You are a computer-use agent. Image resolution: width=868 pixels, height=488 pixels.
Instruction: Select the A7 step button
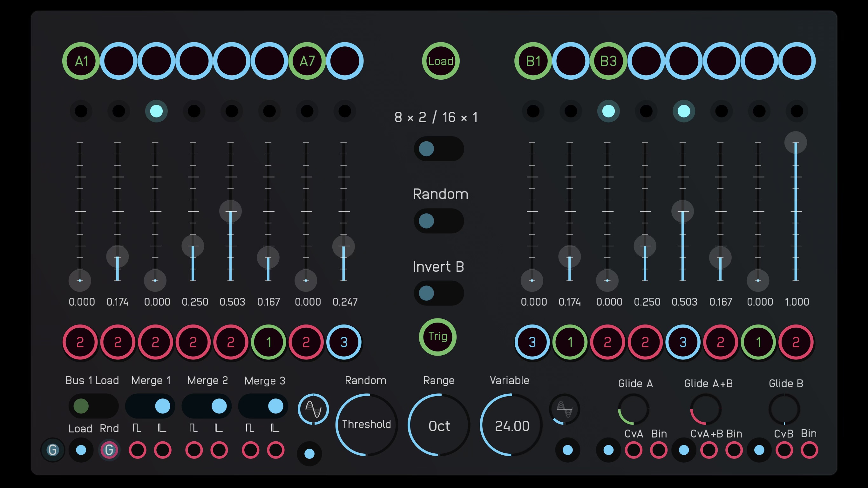[x=307, y=61]
